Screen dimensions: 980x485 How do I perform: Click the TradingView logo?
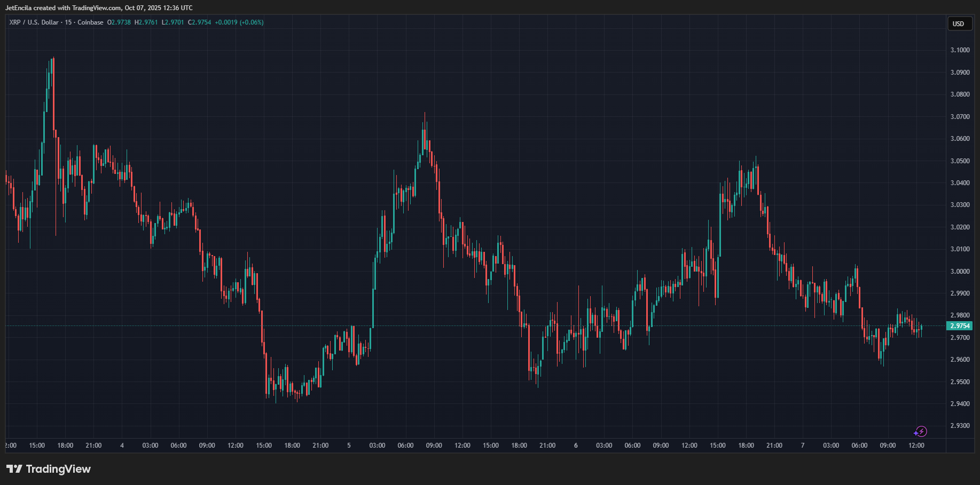(x=49, y=469)
